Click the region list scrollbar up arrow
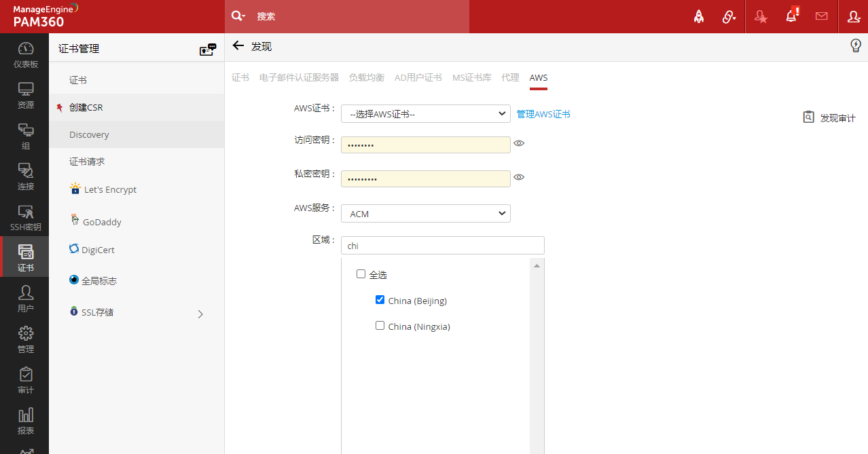 [537, 265]
